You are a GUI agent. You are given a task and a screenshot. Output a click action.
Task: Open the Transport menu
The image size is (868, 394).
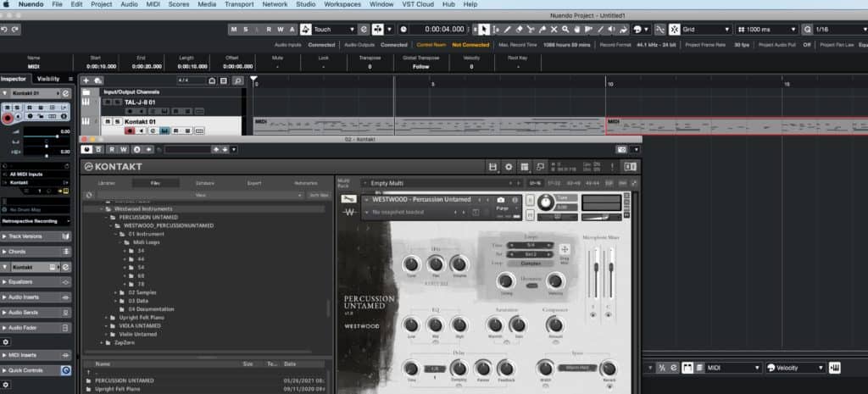(x=239, y=4)
